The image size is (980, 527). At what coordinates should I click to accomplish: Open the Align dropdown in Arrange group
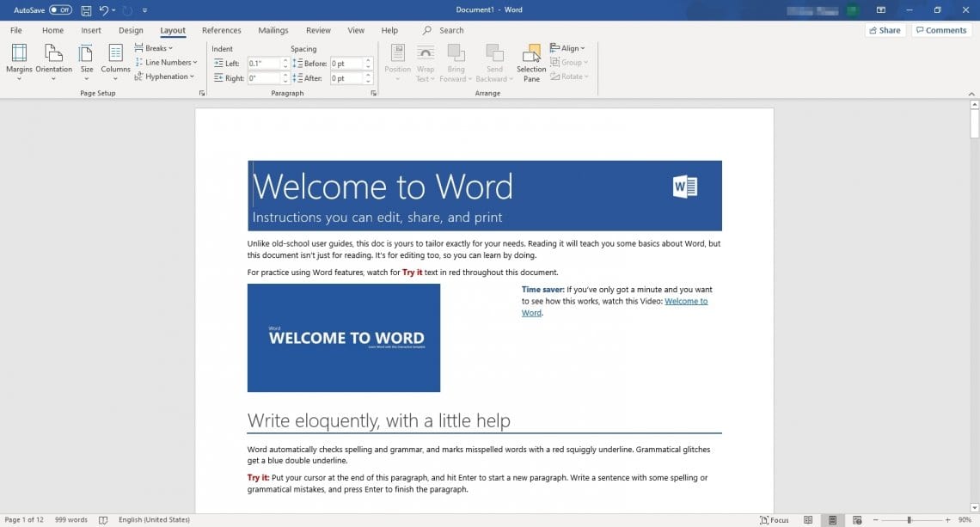pos(569,47)
